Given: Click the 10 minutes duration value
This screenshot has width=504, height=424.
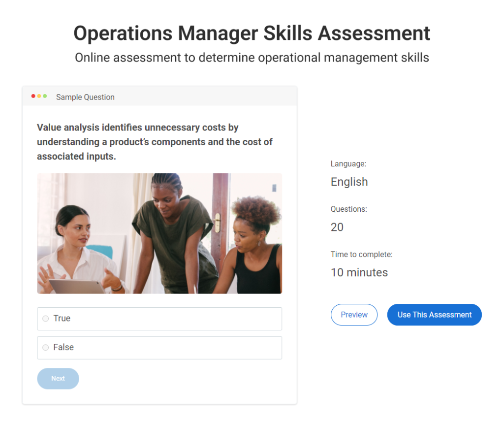Looking at the screenshot, I should click(x=359, y=272).
